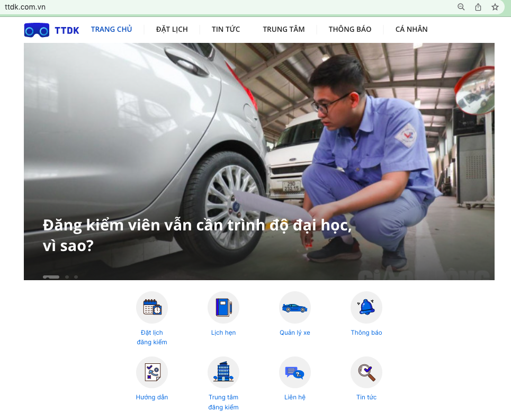Open the CÁ NHÂN menu

(x=411, y=29)
